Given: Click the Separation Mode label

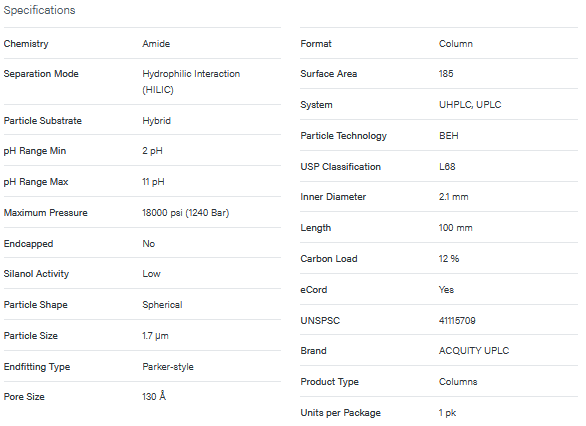Looking at the screenshot, I should point(41,74).
